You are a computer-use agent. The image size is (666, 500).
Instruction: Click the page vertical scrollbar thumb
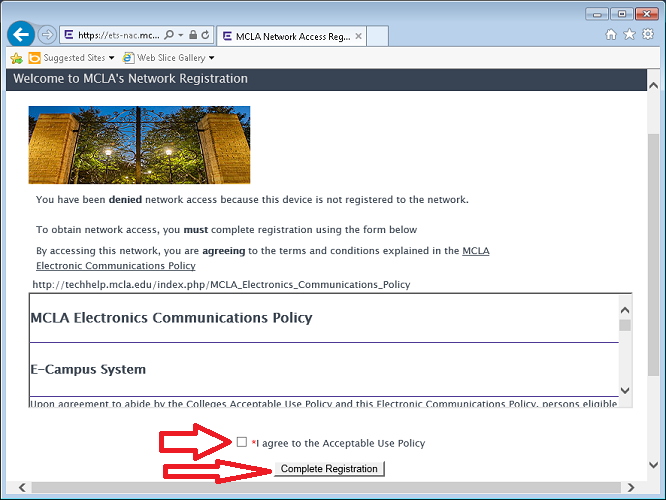coord(654,254)
